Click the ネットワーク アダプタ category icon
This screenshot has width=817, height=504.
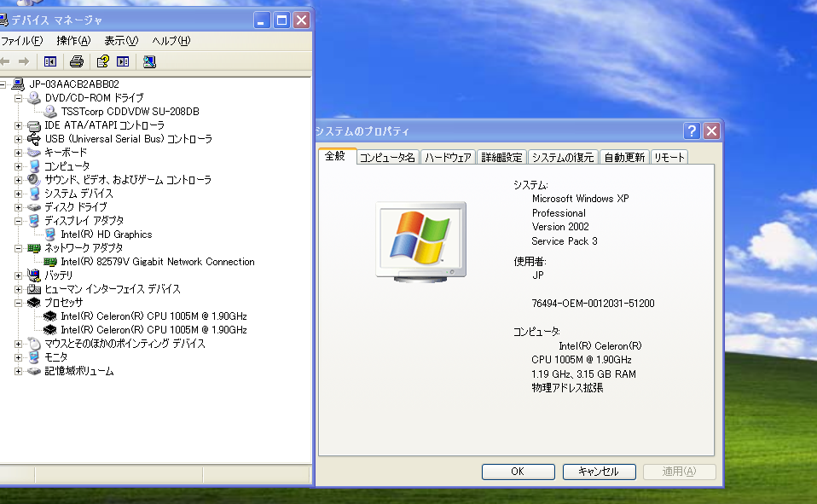[x=34, y=247]
